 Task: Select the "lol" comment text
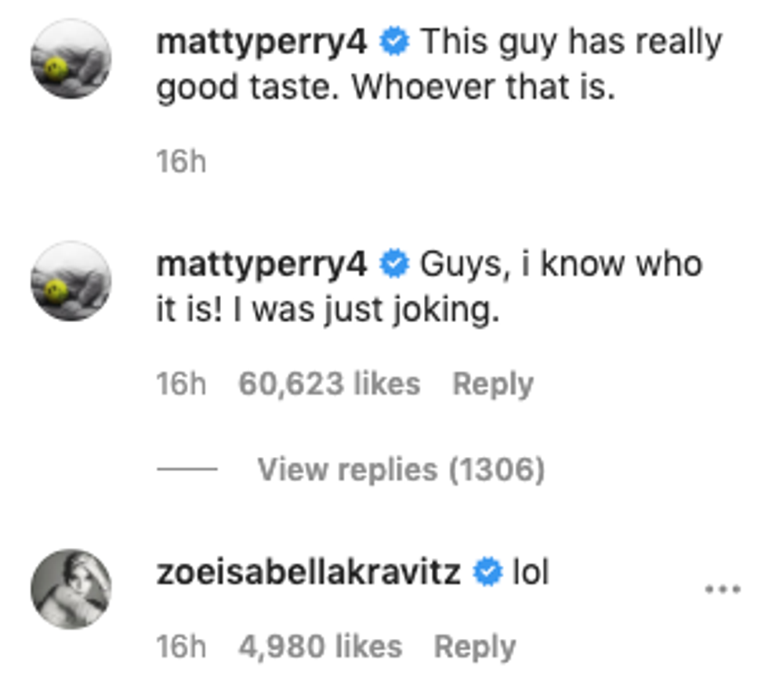click(530, 573)
